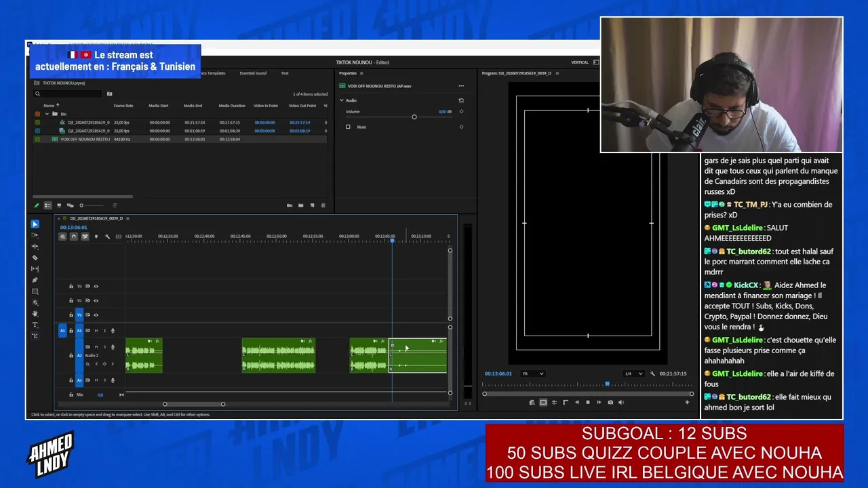This screenshot has height=488, width=868.
Task: Switch to the VERTICAL workspace
Action: [580, 62]
